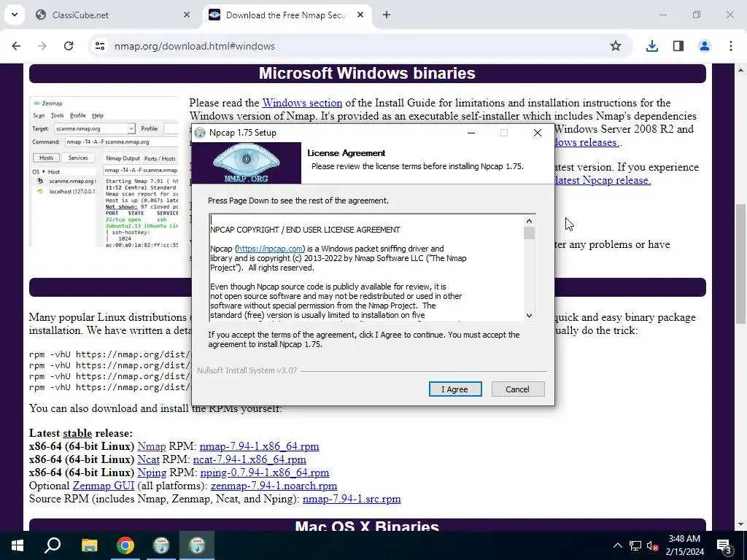
Task: Open the tab search chevron
Action: point(15,15)
